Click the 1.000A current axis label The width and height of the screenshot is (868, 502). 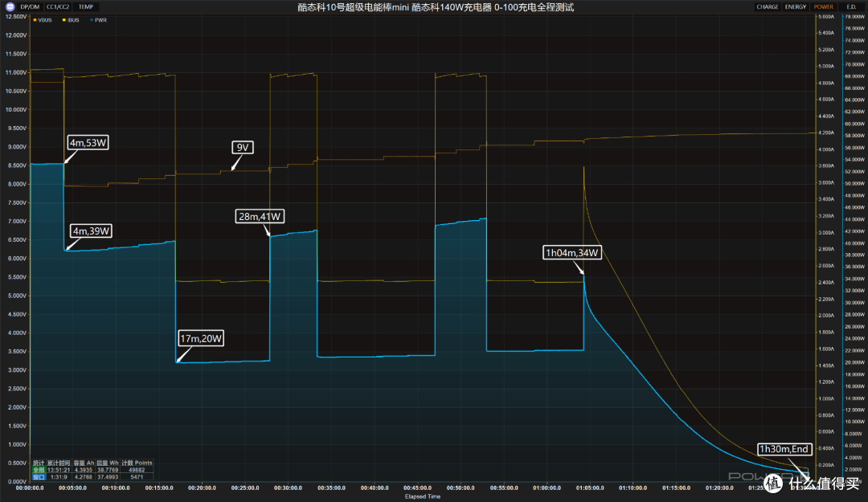(x=826, y=398)
